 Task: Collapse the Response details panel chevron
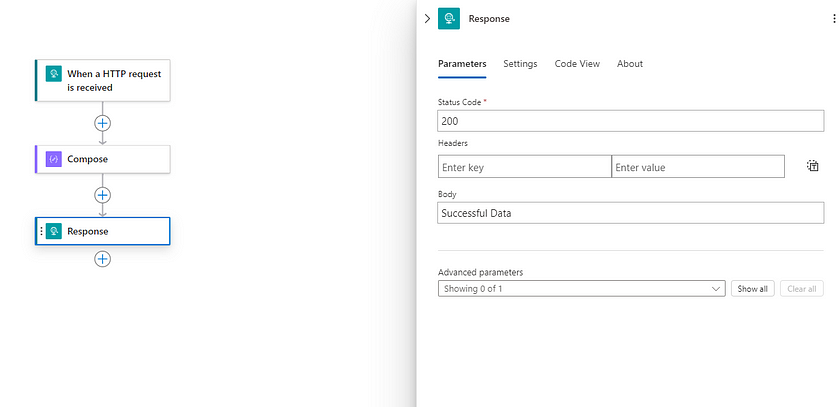click(427, 19)
